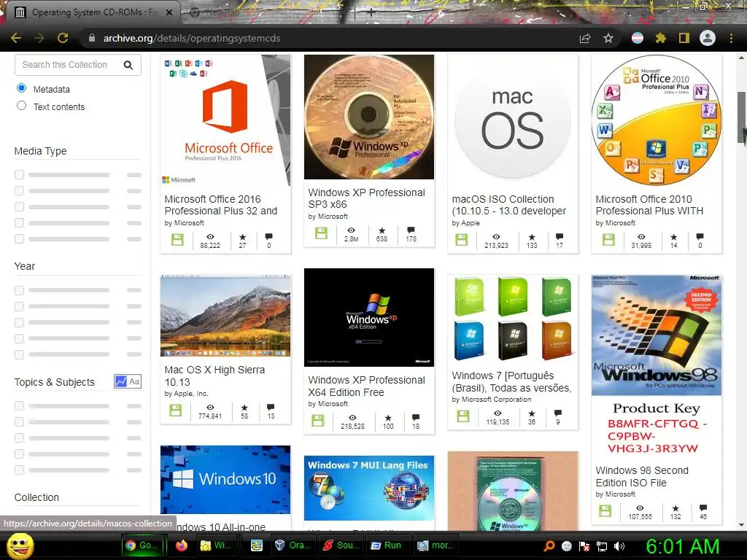The width and height of the screenshot is (747, 560).
Task: Select the Text contents radio button
Action: click(21, 106)
